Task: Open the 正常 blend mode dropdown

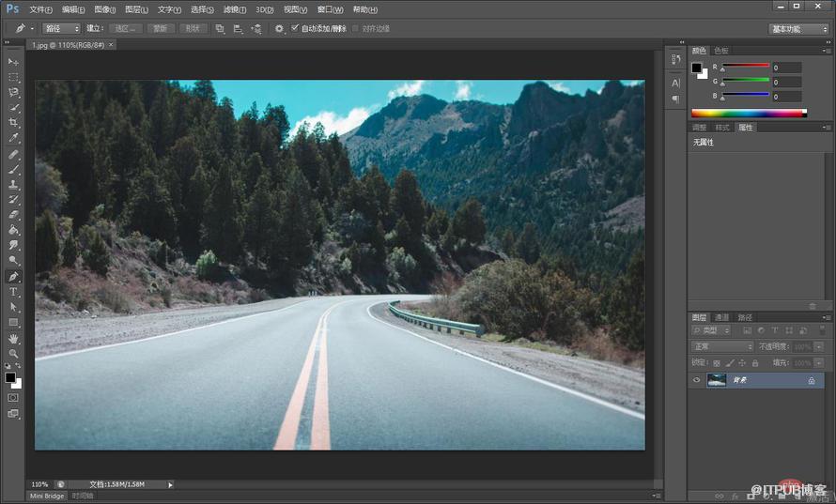Action: (x=722, y=347)
